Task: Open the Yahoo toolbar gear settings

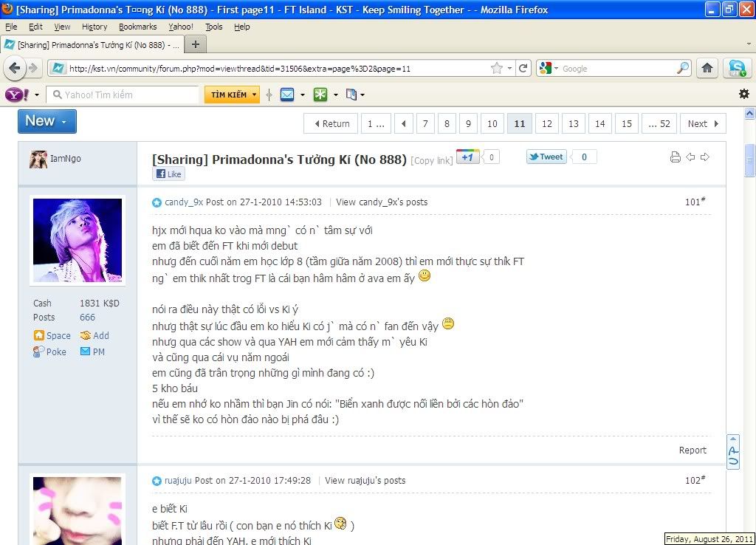Action: tap(744, 94)
